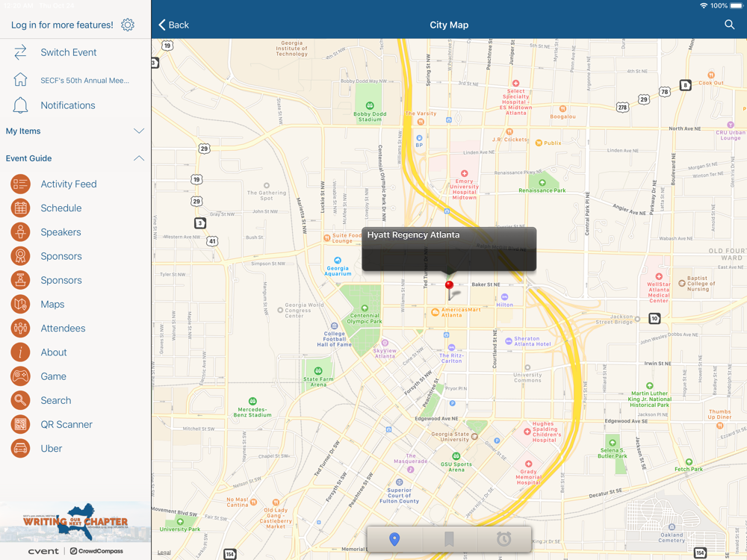747x560 pixels.
Task: Tap the Hilton hotel map marker
Action: point(504,297)
